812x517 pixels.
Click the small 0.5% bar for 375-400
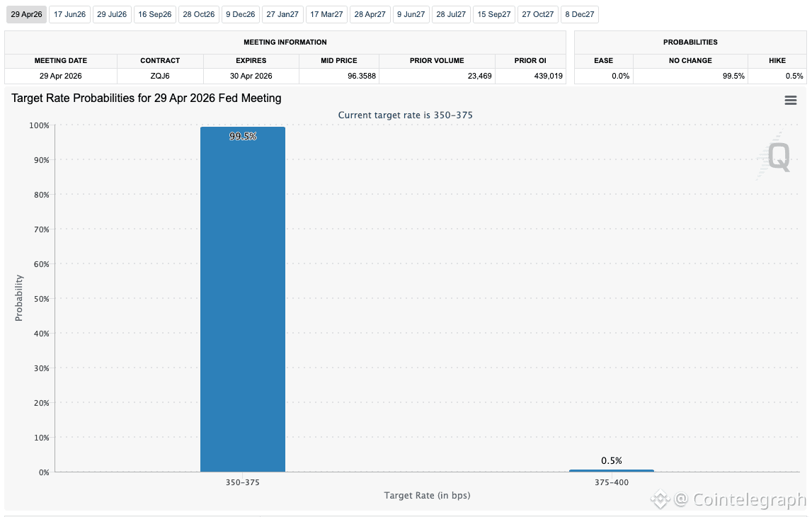[612, 470]
